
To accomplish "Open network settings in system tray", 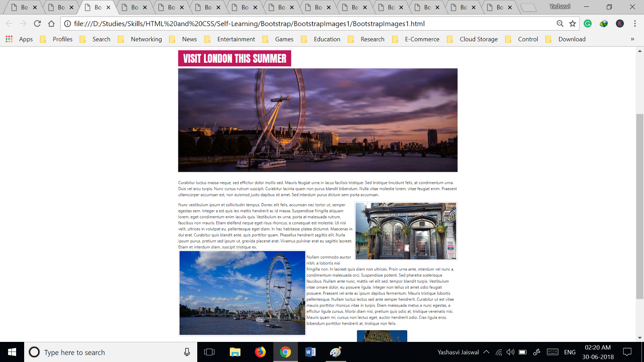I will coord(499,352).
